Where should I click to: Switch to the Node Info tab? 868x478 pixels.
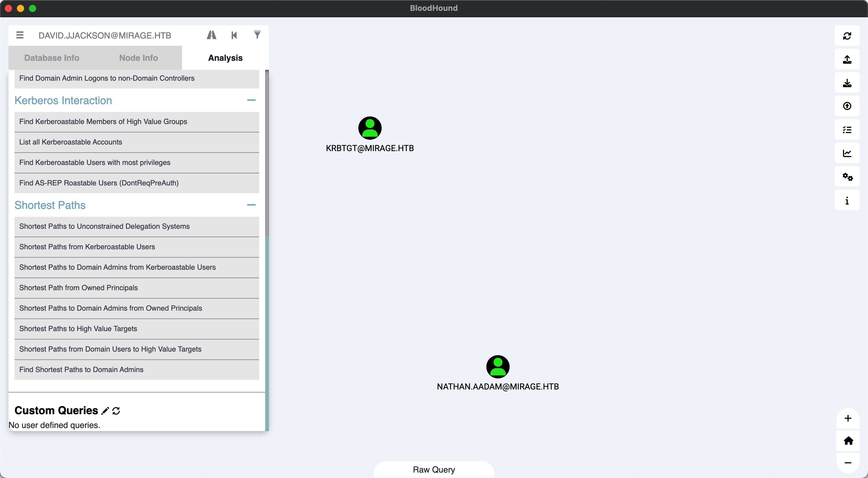pyautogui.click(x=139, y=58)
